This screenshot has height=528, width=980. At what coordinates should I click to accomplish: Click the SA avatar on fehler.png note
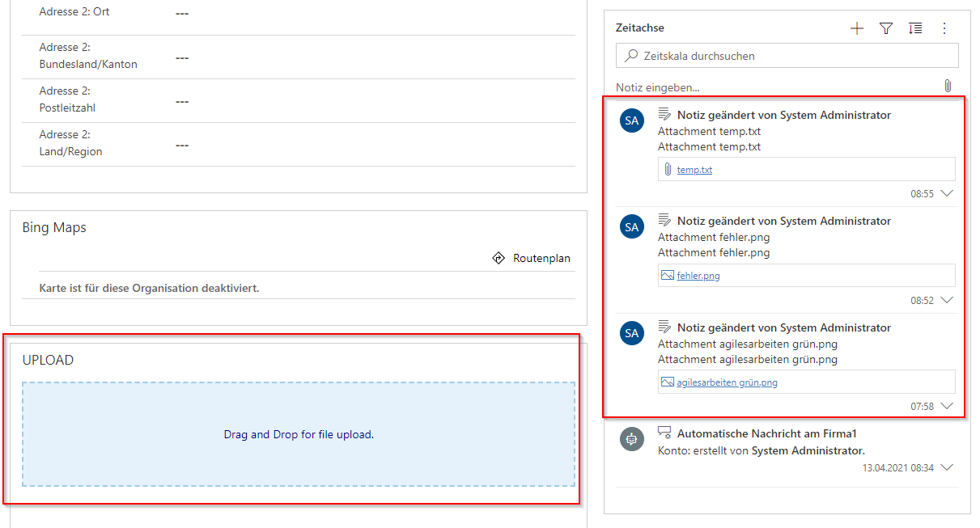coord(632,226)
